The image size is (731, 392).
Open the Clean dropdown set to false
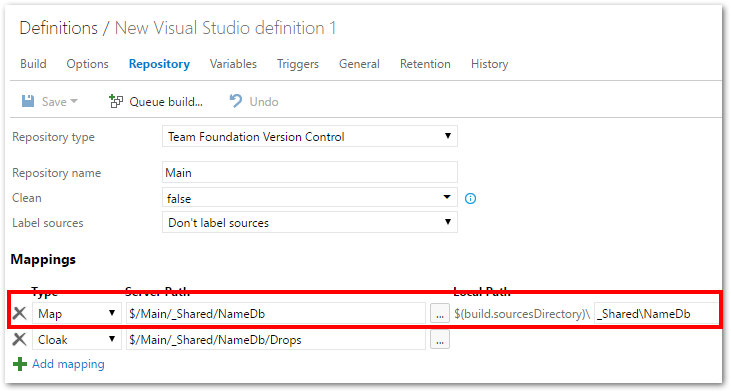(x=310, y=198)
